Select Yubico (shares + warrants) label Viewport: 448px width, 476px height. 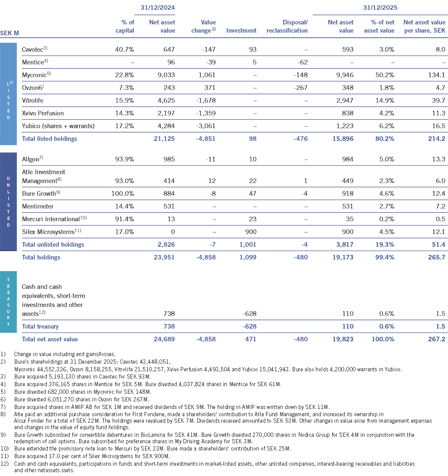tap(58, 126)
